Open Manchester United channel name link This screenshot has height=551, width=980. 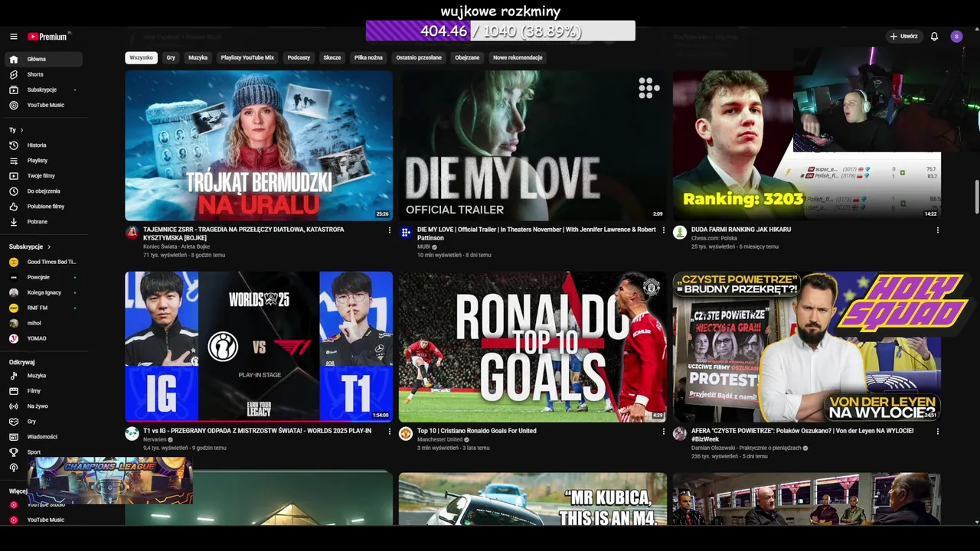point(439,439)
